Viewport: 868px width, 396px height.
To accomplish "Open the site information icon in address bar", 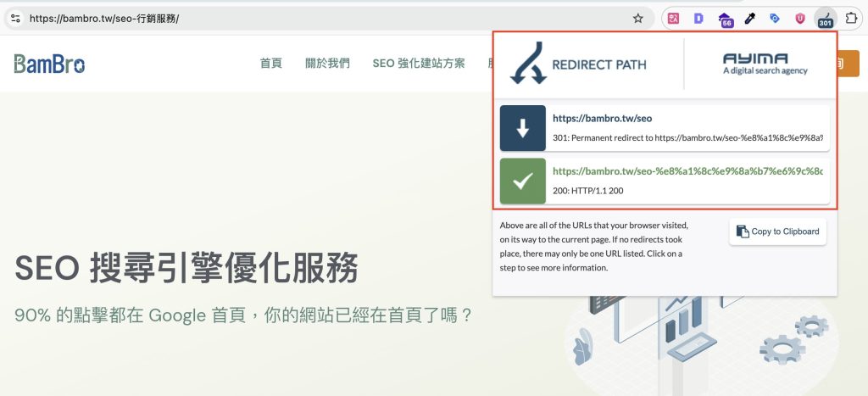I will (x=15, y=19).
